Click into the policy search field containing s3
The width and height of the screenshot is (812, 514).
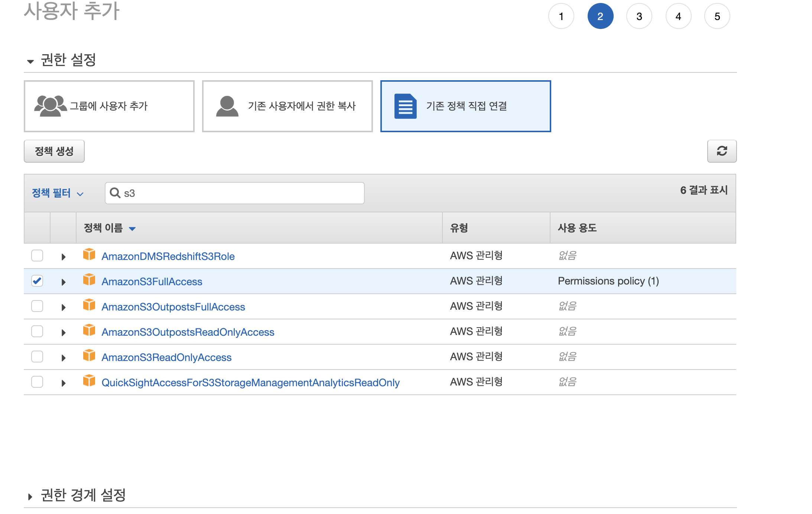241,193
